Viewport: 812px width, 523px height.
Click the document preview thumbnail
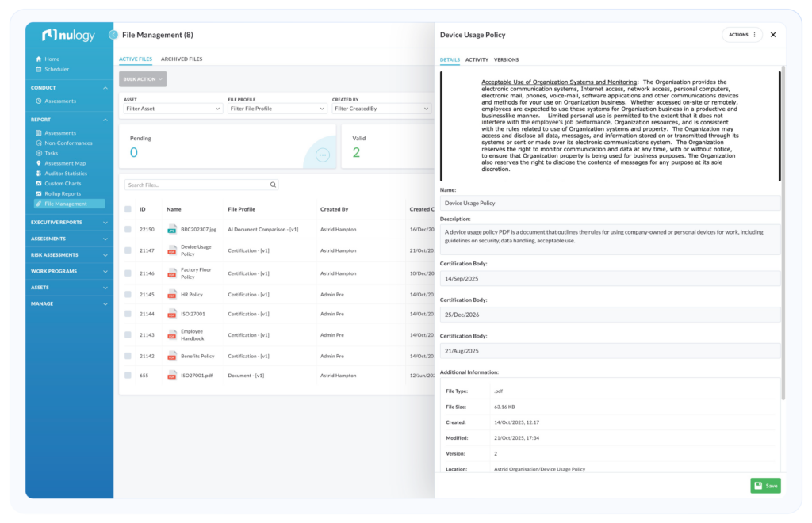(x=610, y=126)
